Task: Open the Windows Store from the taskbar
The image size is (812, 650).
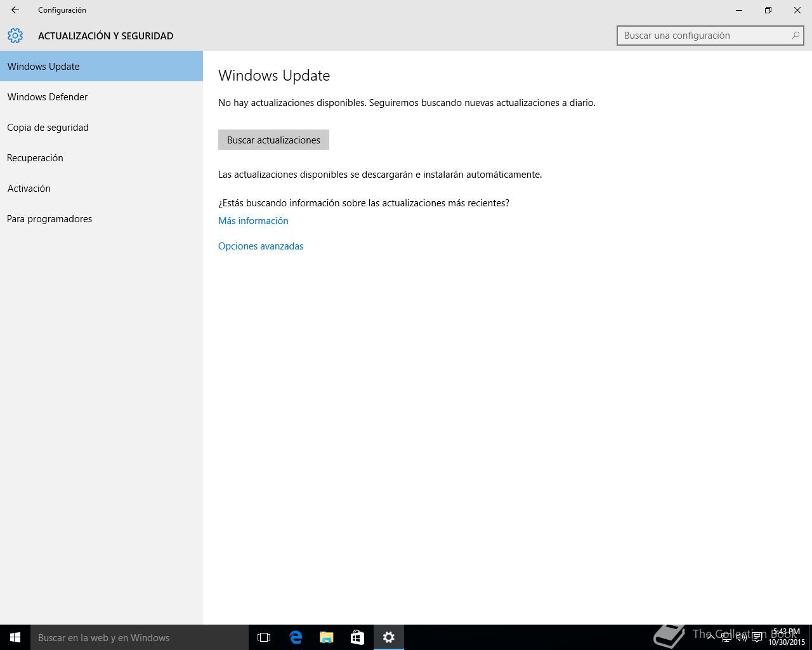Action: [358, 637]
